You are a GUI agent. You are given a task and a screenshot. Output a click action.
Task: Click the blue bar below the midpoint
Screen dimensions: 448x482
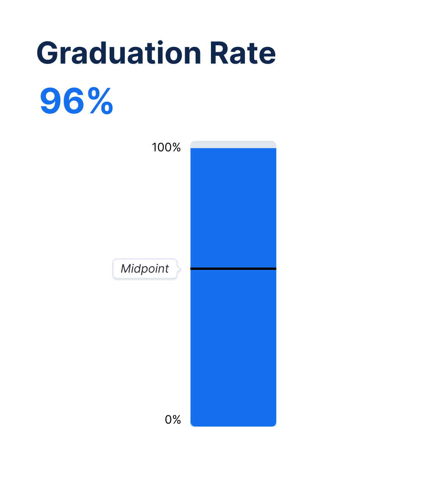[x=233, y=348]
